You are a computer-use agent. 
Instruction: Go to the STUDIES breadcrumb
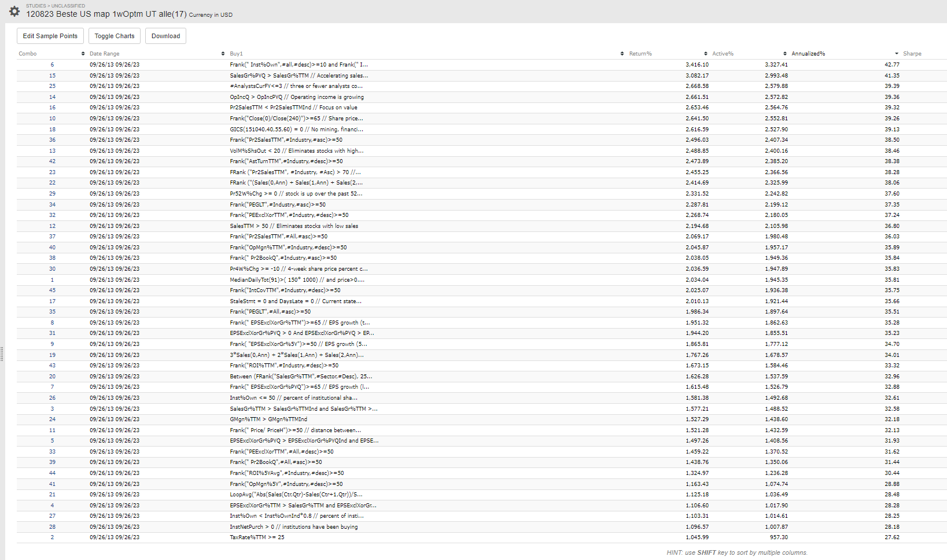point(36,6)
